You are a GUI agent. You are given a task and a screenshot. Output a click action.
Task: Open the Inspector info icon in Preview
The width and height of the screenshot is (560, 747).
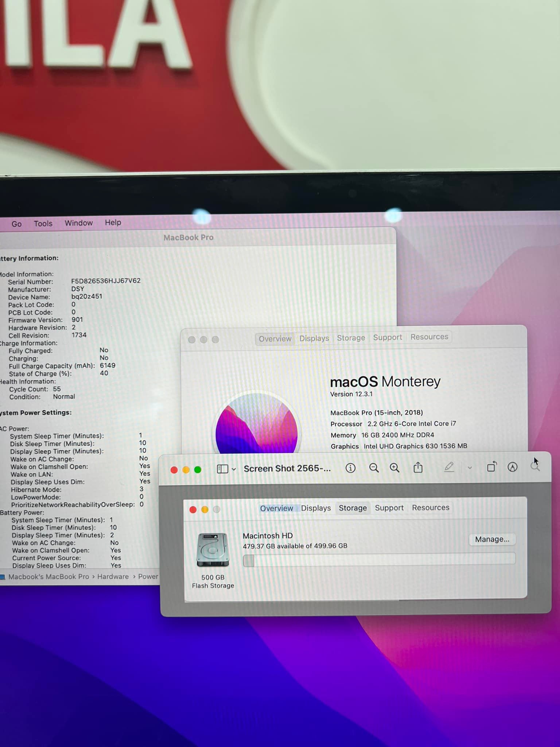click(x=350, y=468)
